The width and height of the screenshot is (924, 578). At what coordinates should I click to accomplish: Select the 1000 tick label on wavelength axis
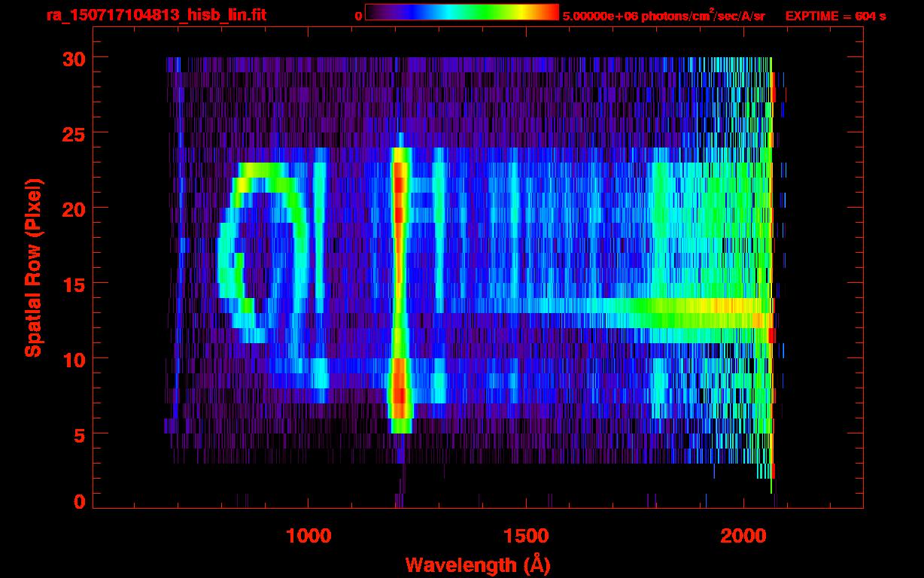pyautogui.click(x=308, y=536)
